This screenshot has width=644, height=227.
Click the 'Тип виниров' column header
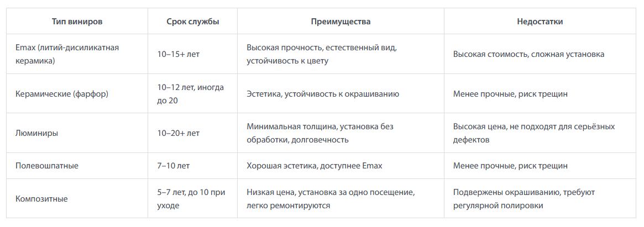[77, 22]
